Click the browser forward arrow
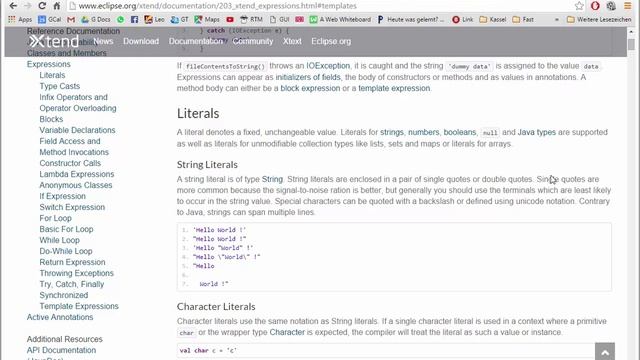 coord(28,6)
